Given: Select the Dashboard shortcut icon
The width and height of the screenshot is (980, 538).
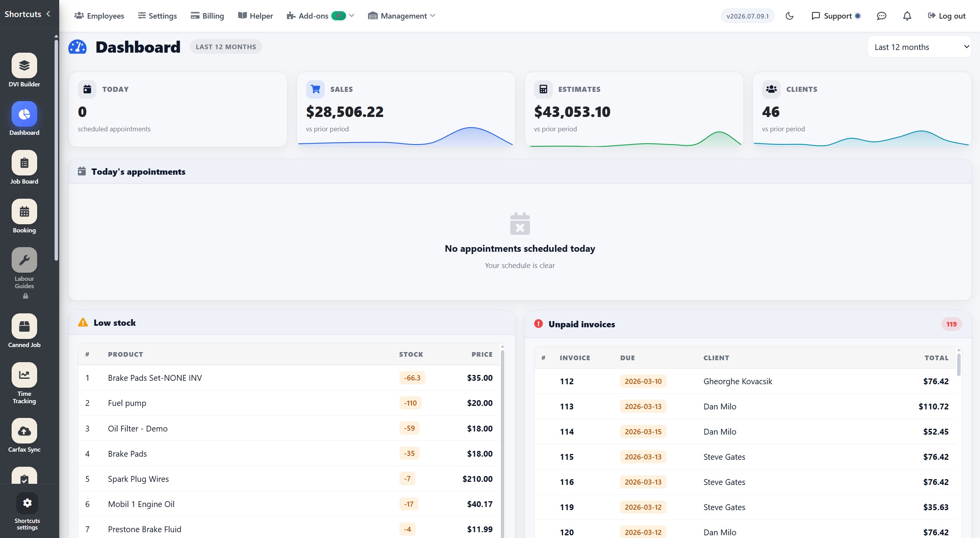Looking at the screenshot, I should point(24,114).
